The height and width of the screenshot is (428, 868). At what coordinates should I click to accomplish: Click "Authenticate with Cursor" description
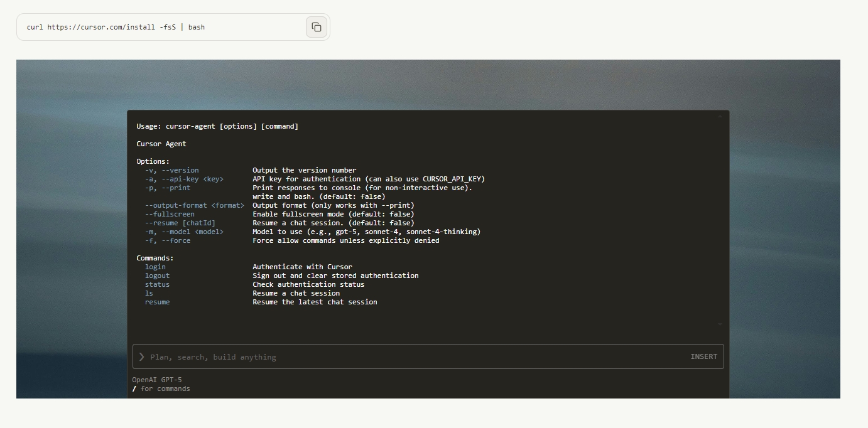click(x=302, y=267)
